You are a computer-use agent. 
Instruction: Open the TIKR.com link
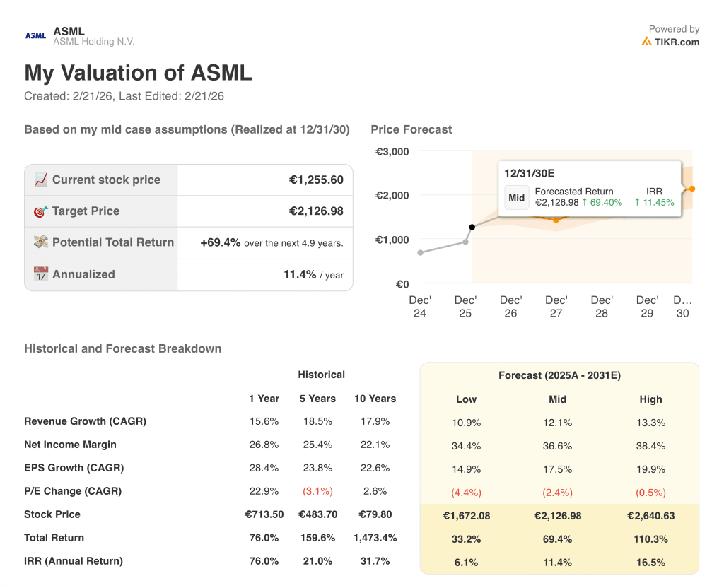tap(676, 42)
